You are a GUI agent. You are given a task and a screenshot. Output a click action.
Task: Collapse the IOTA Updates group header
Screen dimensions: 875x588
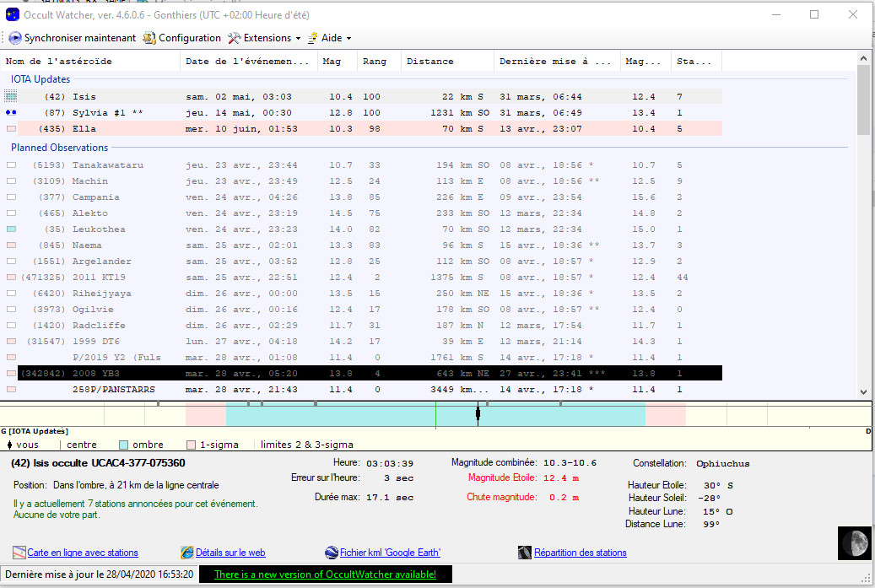(41, 79)
